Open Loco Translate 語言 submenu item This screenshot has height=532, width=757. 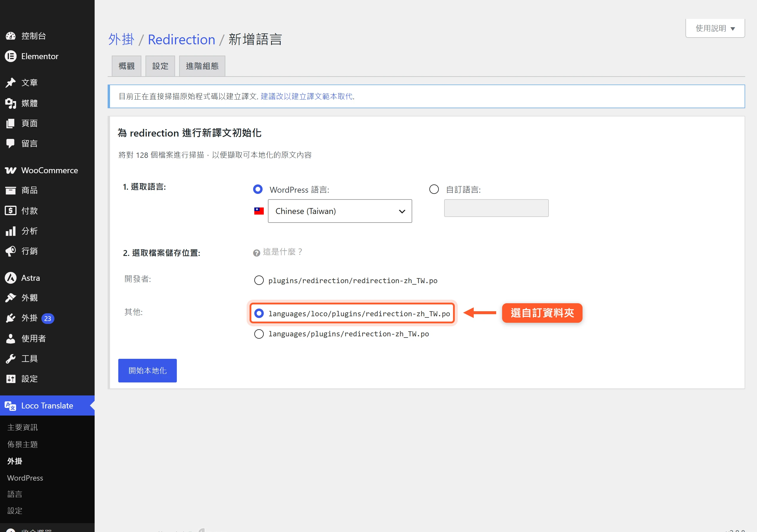(x=15, y=494)
